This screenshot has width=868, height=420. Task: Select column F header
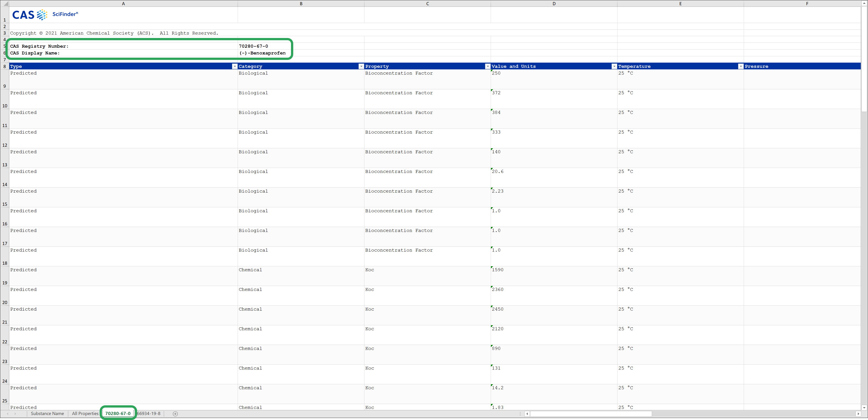tap(802, 4)
